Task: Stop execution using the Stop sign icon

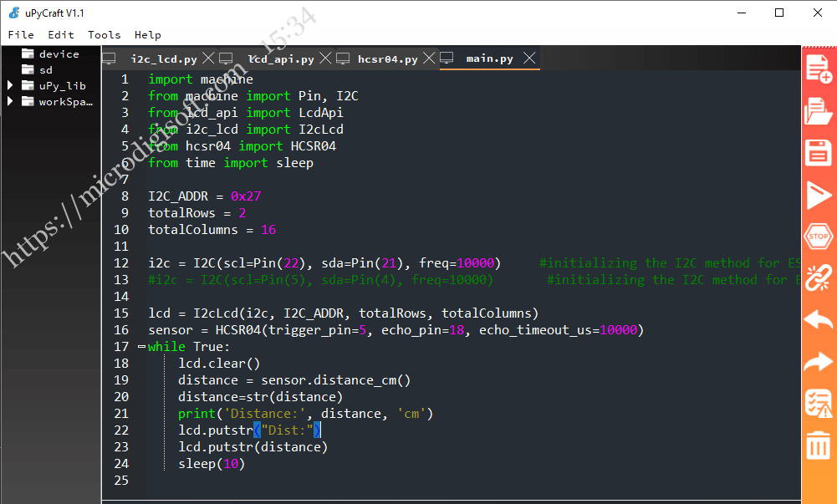Action: click(818, 237)
